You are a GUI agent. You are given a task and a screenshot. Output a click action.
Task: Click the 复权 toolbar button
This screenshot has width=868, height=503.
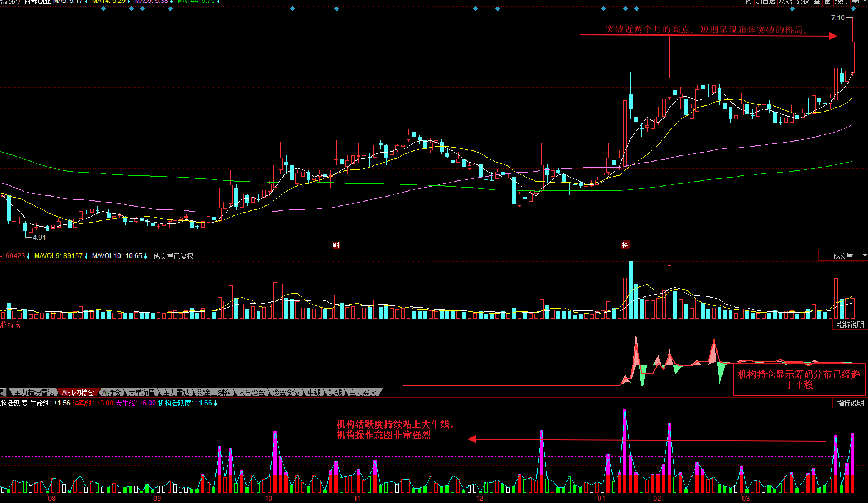[803, 2]
